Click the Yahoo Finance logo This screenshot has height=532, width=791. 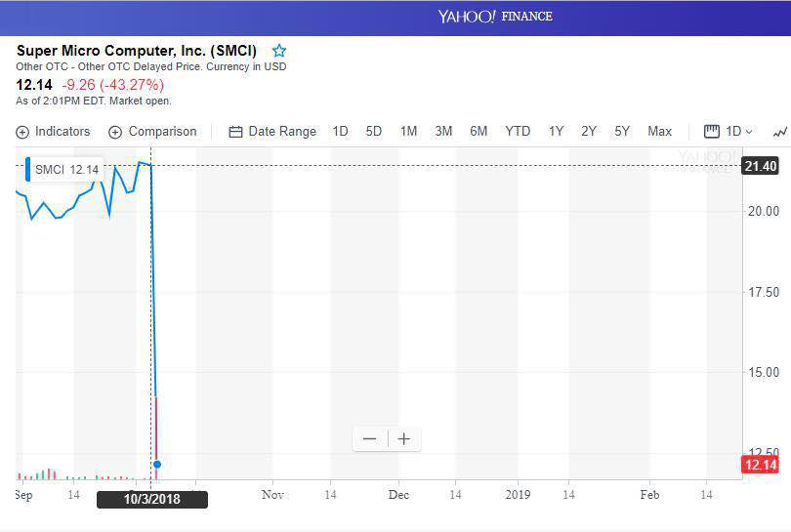494,17
